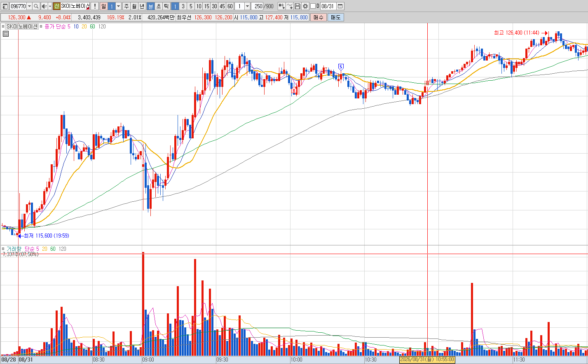Screen dimensions: 588x364
Task: Click the magenta 5 price MA legend
Action: pyautogui.click(x=69, y=26)
